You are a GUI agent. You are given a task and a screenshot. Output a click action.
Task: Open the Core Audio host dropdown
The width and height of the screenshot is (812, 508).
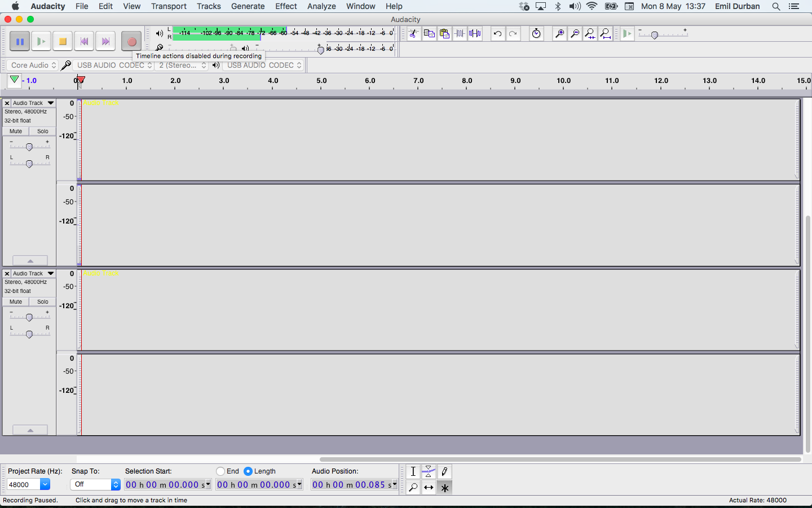tap(33, 65)
